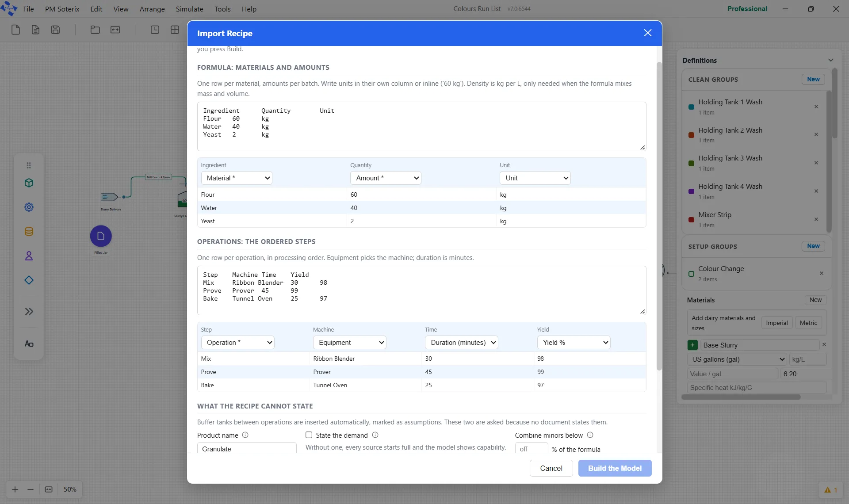
Task: Zoom in with the plus icon
Action: (x=15, y=489)
